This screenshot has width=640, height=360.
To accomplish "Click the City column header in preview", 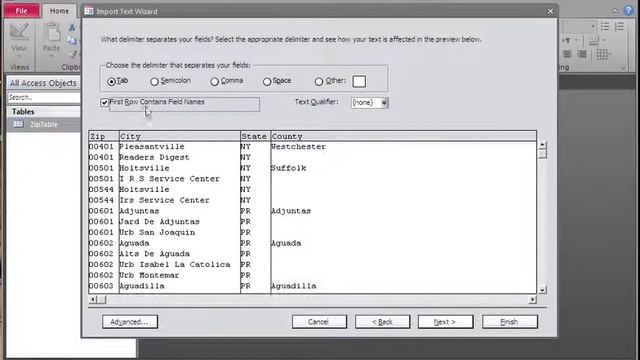I will [180, 136].
